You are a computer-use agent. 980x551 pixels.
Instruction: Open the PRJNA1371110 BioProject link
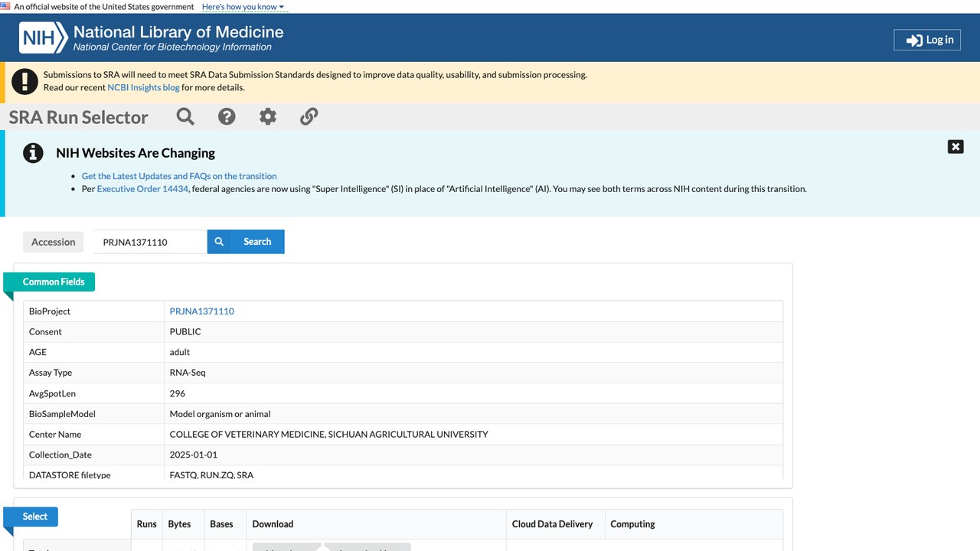(202, 311)
